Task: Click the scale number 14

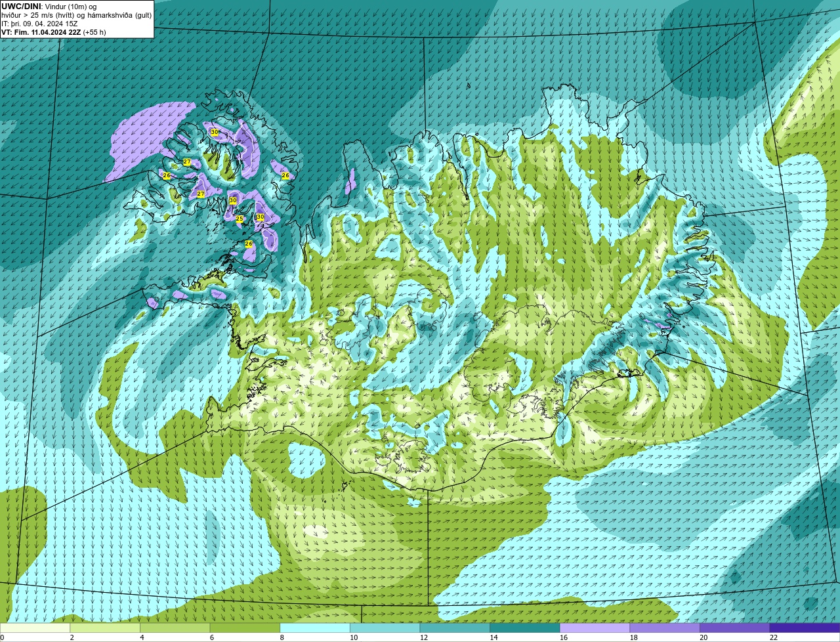Action: pos(493,637)
